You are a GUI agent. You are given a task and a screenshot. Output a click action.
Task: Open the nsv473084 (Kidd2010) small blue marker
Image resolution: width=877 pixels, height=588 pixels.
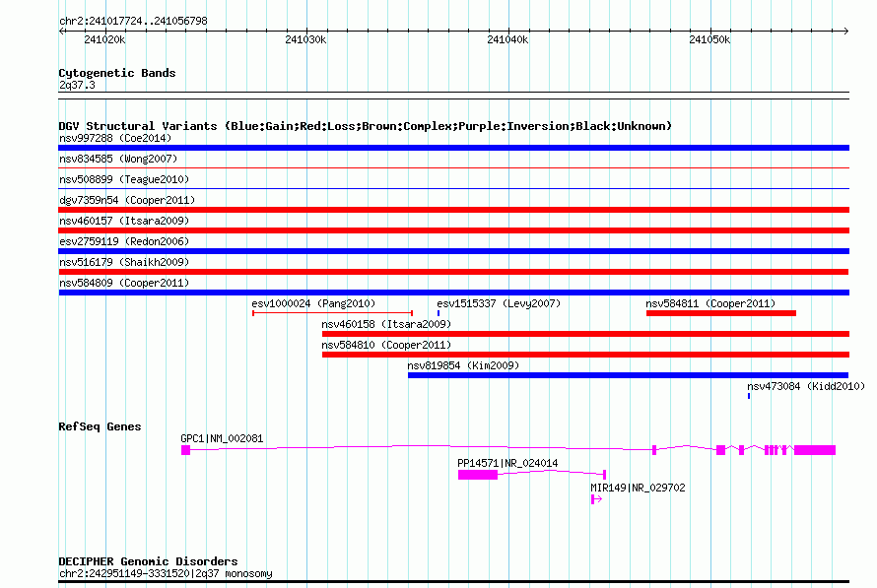pos(749,396)
